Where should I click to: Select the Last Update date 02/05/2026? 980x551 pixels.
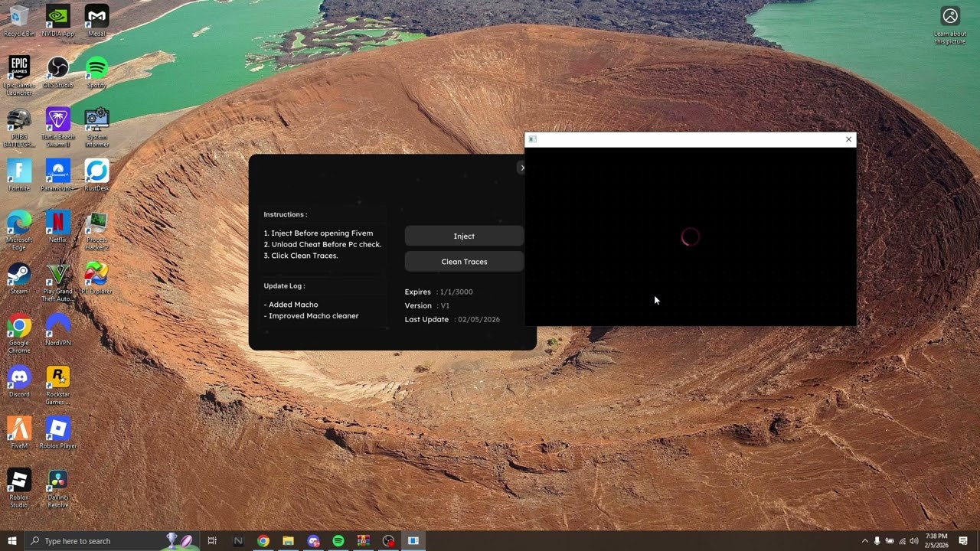pyautogui.click(x=479, y=320)
